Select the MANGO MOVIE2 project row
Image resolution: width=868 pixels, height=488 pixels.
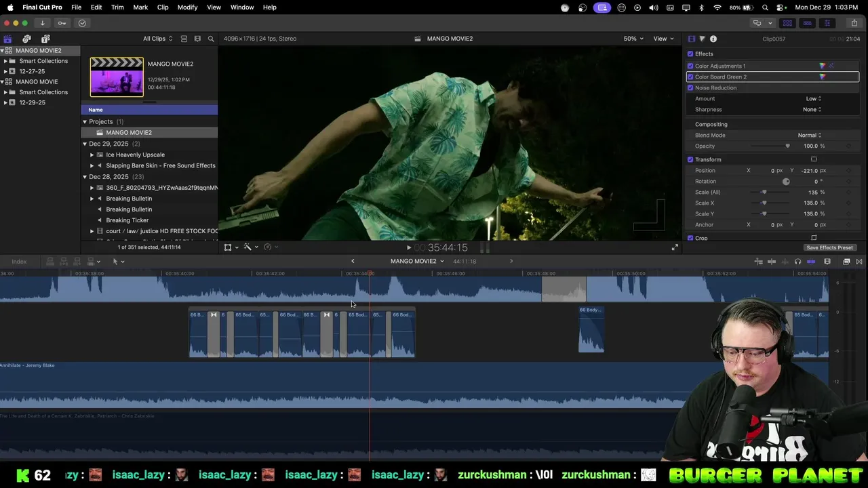[x=149, y=133]
